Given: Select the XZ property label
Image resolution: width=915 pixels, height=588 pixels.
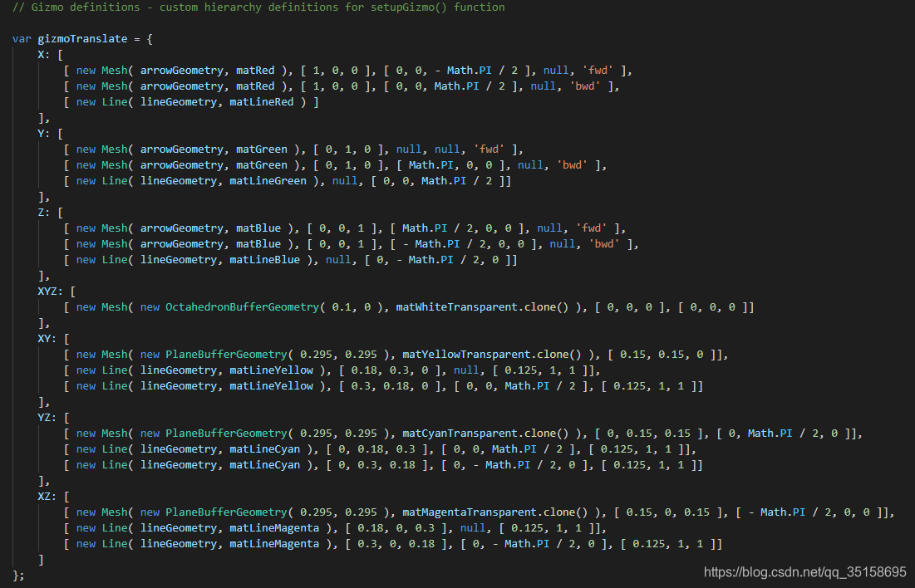Looking at the screenshot, I should 46,496.
